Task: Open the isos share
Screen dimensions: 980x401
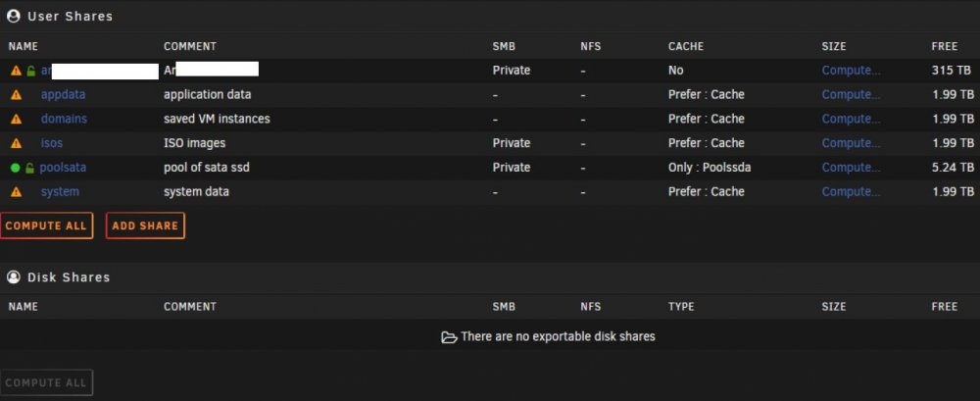Action: click(x=52, y=142)
